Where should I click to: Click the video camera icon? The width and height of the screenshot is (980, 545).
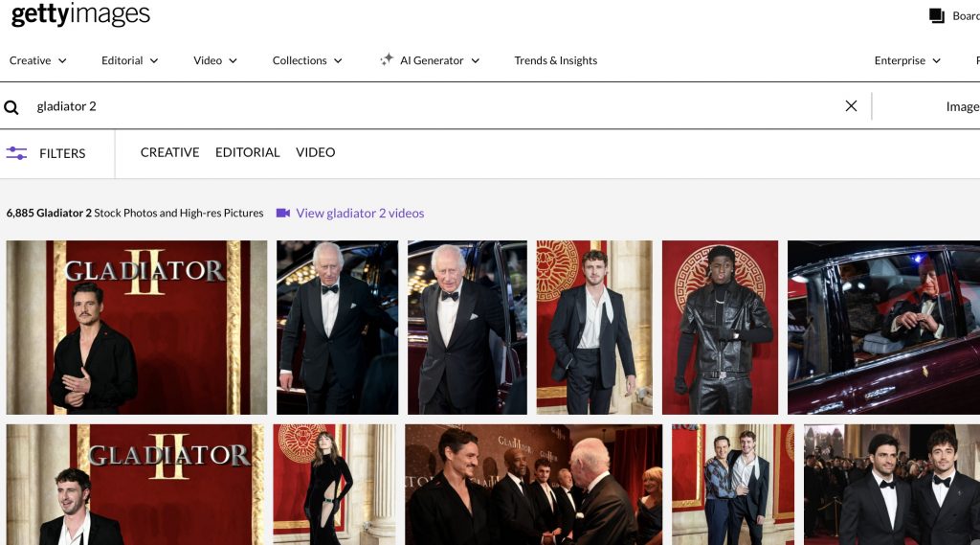283,214
